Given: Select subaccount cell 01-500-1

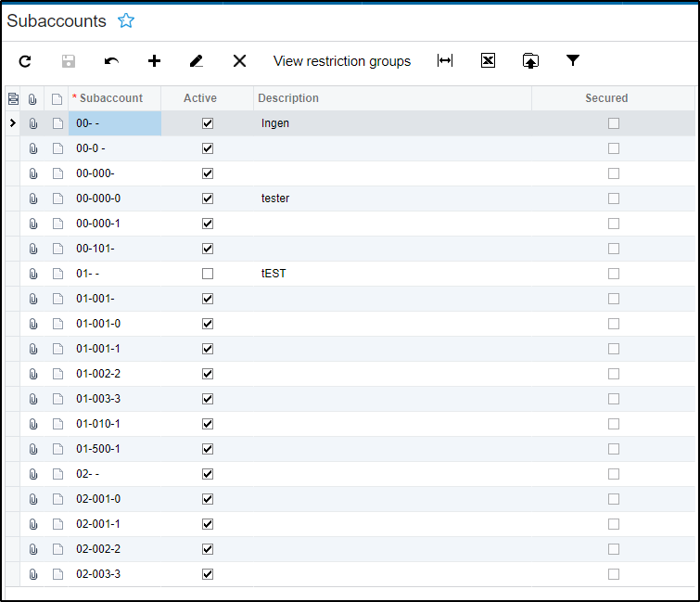Looking at the screenshot, I should (115, 449).
